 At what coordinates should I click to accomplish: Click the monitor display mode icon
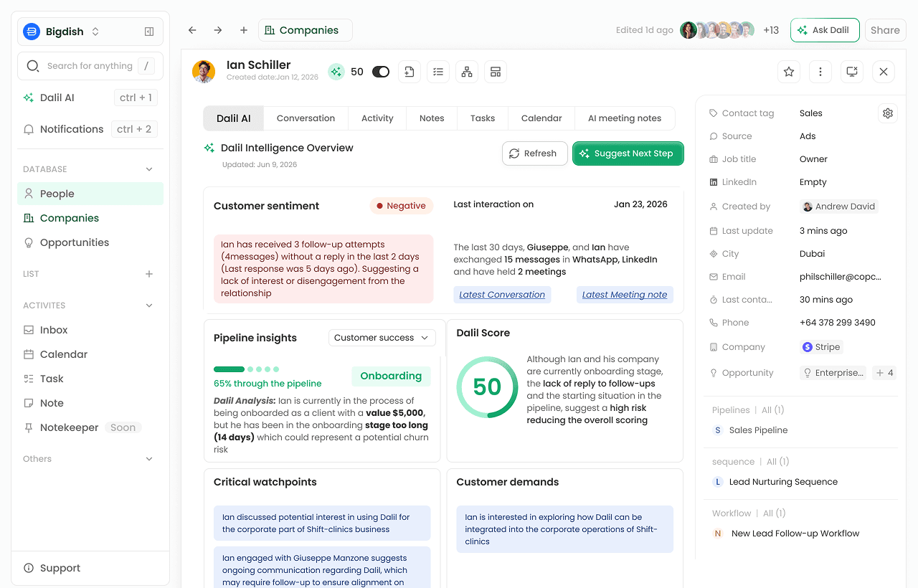pyautogui.click(x=852, y=72)
